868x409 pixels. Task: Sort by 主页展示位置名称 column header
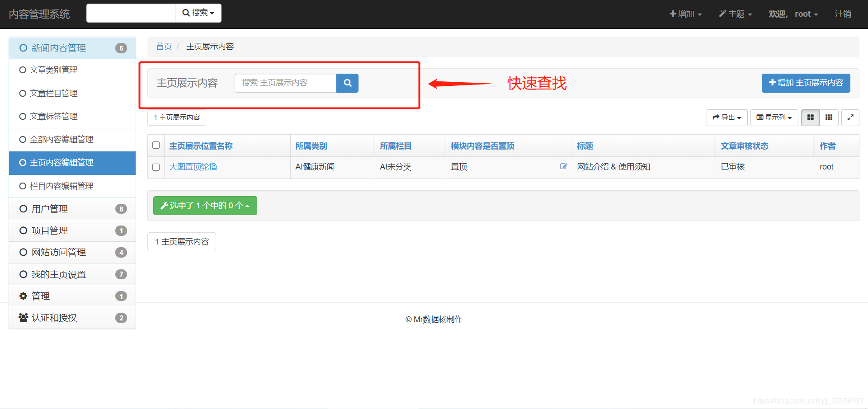click(x=201, y=146)
